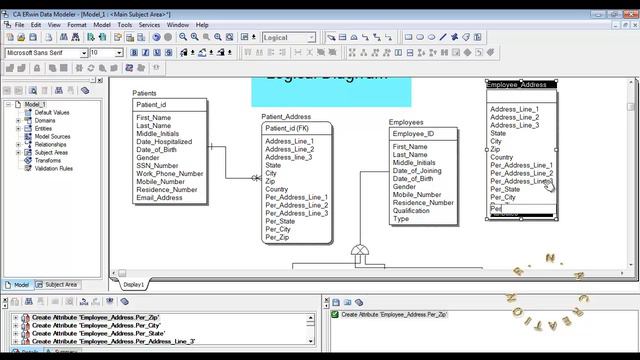Click the Fit Model zoom icon
This screenshot has width=640, height=360.
230,37
